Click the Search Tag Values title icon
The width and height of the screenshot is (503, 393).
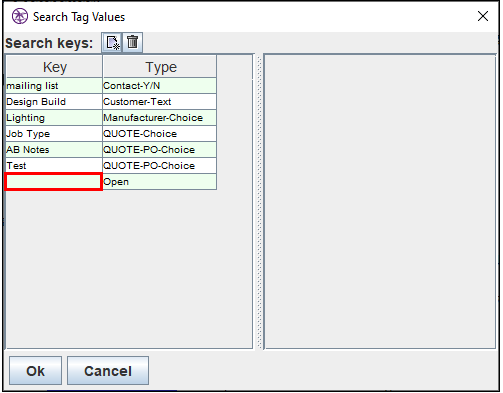click(20, 16)
